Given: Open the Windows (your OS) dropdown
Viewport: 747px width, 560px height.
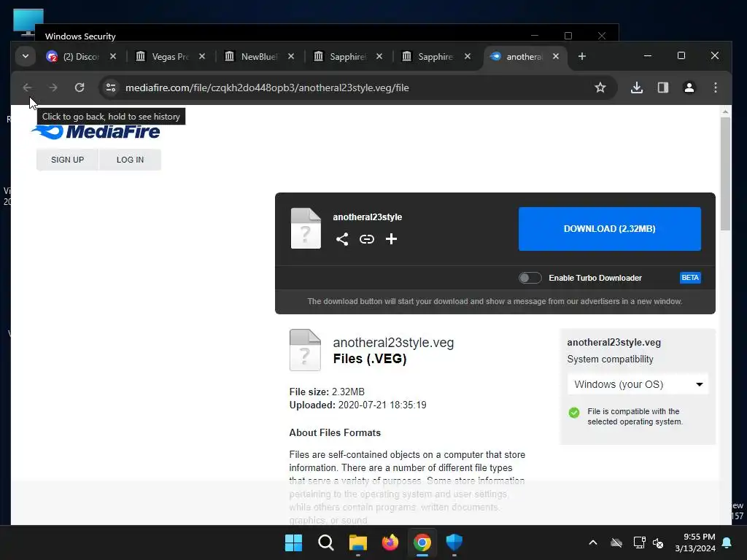Looking at the screenshot, I should point(638,384).
